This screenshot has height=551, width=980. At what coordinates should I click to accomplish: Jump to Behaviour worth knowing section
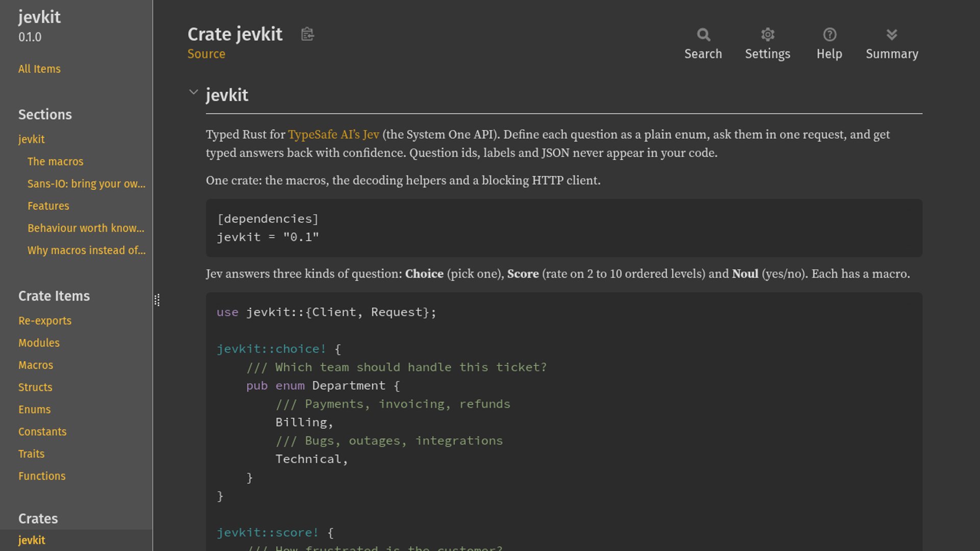(x=86, y=228)
